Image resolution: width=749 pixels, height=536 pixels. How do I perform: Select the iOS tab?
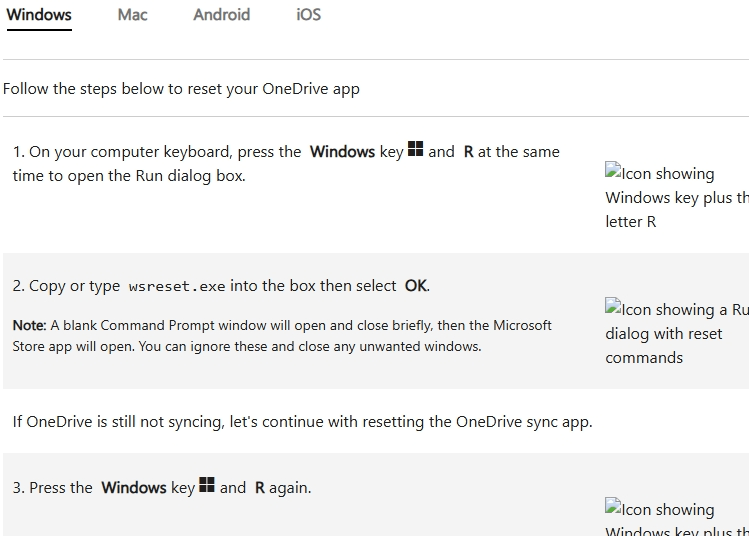(309, 15)
